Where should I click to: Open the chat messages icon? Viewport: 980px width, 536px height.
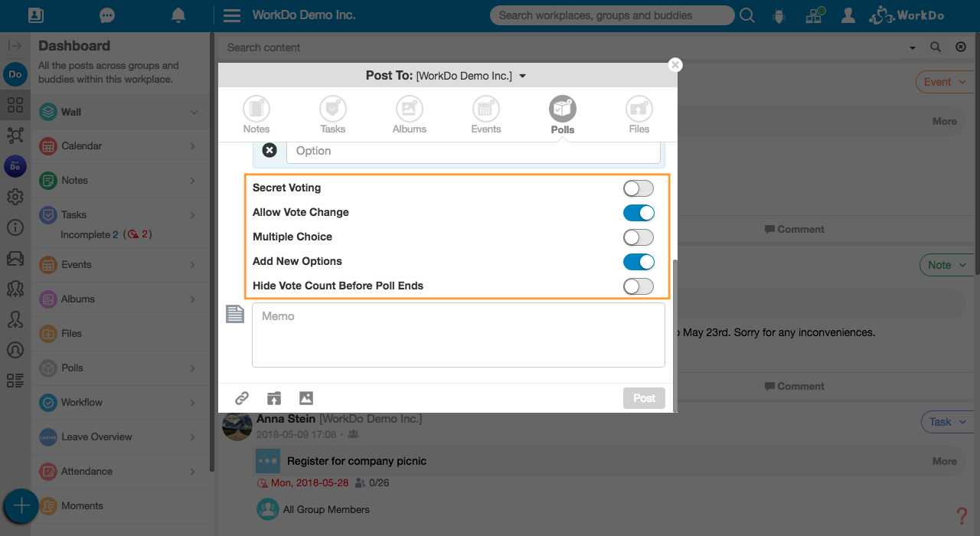click(x=107, y=15)
